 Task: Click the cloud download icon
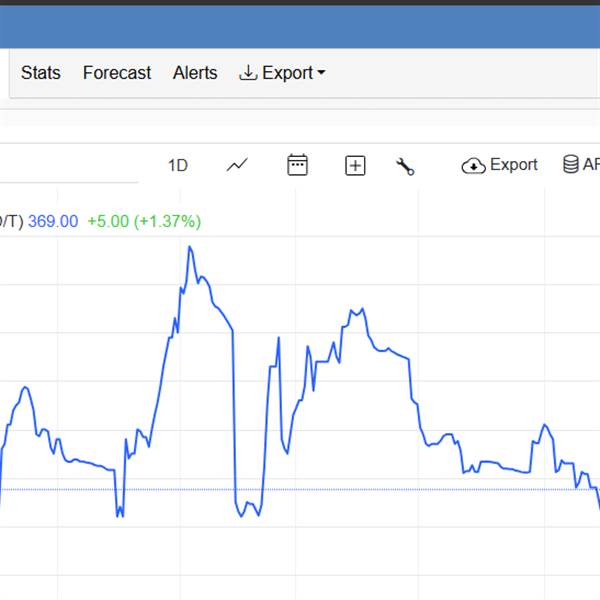(x=473, y=166)
